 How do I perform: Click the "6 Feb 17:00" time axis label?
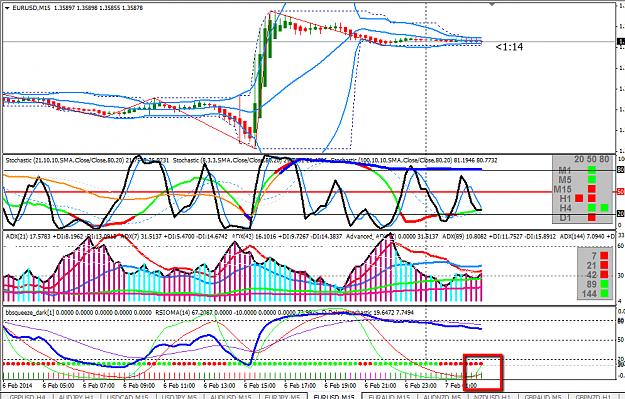click(x=300, y=385)
